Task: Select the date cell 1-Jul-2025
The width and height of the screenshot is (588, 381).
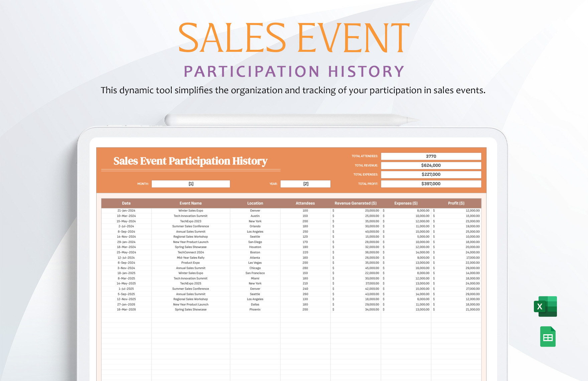Action: coord(126,289)
